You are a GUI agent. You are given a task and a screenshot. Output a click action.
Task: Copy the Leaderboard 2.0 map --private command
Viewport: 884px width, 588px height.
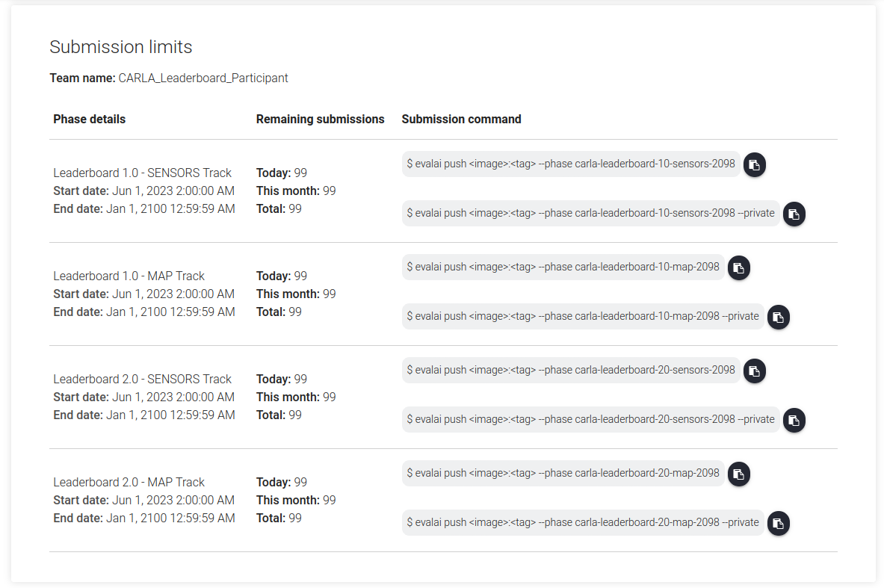[778, 524]
